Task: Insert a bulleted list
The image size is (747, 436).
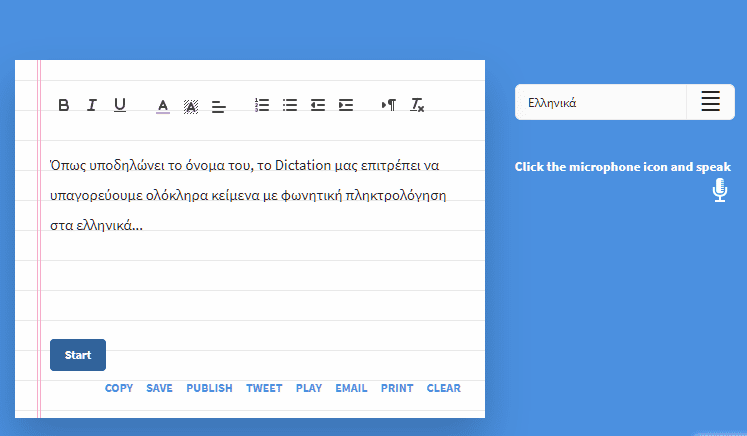Action: point(290,105)
